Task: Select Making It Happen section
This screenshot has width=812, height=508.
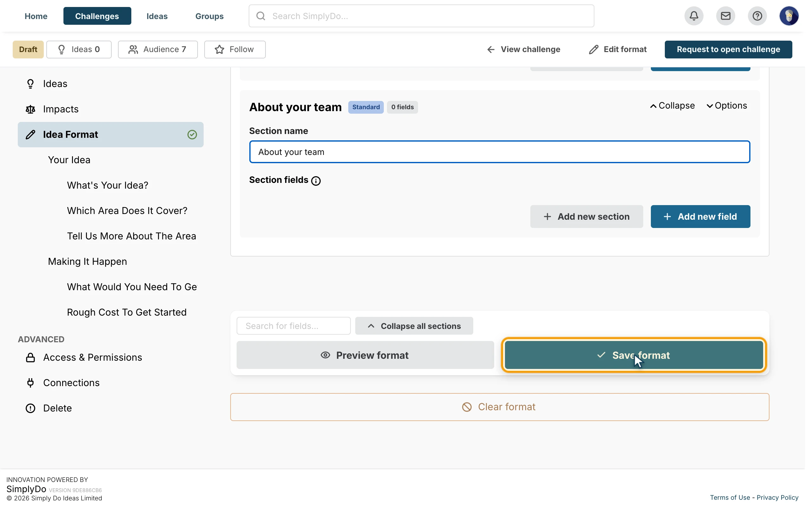Action: click(x=87, y=261)
